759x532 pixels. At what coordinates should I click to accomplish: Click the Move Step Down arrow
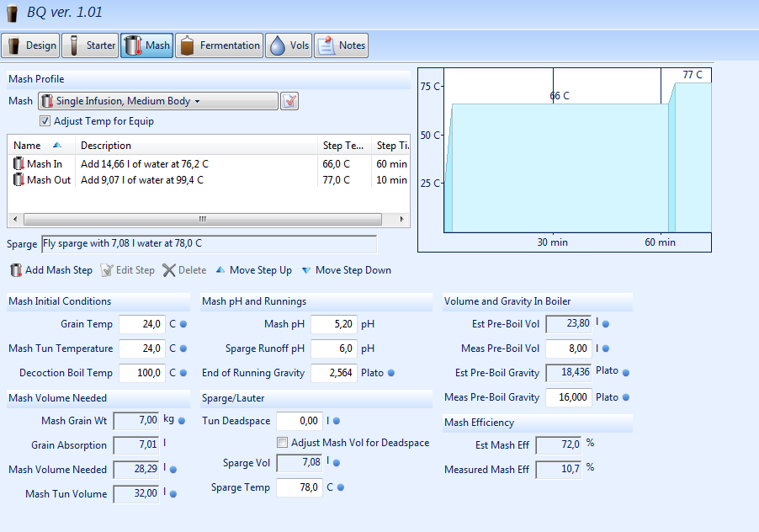[x=306, y=270]
